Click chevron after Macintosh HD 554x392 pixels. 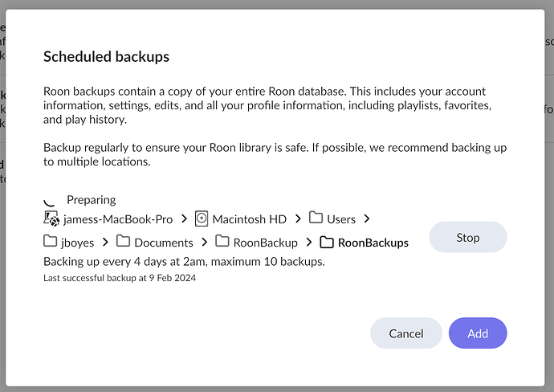point(298,218)
